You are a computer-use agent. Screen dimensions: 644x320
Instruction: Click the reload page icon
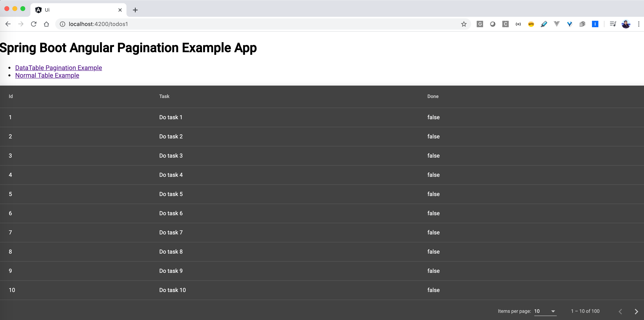[x=33, y=24]
